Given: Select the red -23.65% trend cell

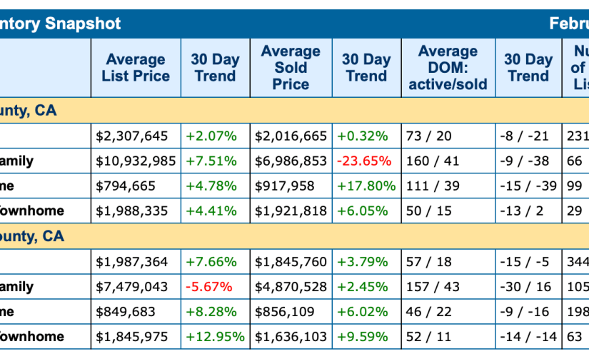Looking at the screenshot, I should pyautogui.click(x=364, y=161).
